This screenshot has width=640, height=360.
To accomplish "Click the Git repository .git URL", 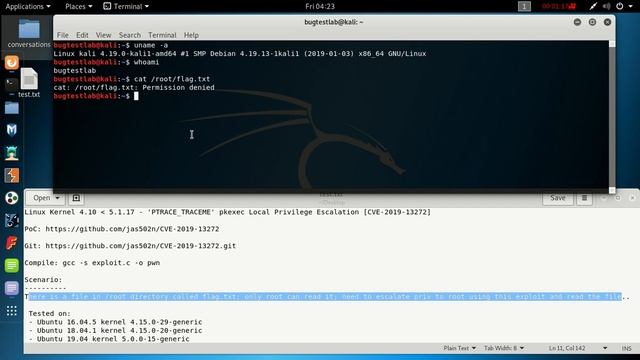I will [x=141, y=246].
